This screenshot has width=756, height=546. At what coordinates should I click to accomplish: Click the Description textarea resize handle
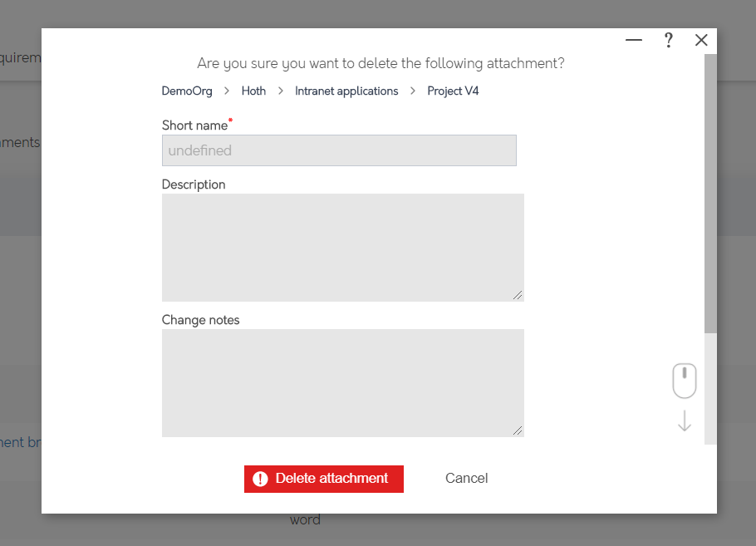[x=519, y=296]
